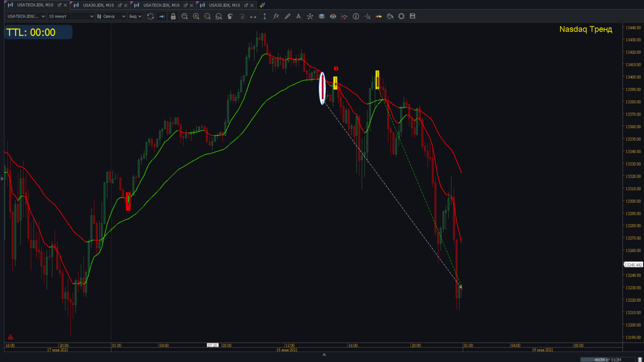Expand the left side panel handle

2,178
